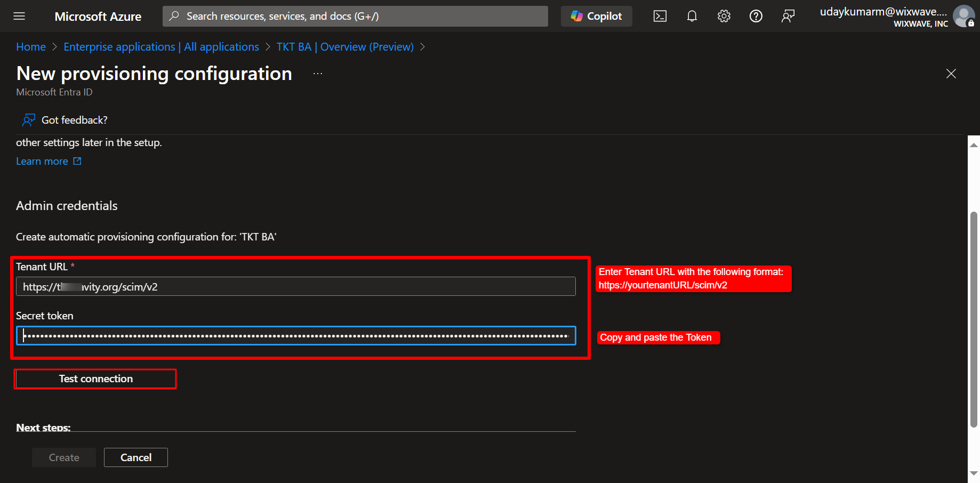Image resolution: width=980 pixels, height=483 pixels.
Task: Open TKT BA | Overview (Preview) breadcrumb
Action: [345, 47]
